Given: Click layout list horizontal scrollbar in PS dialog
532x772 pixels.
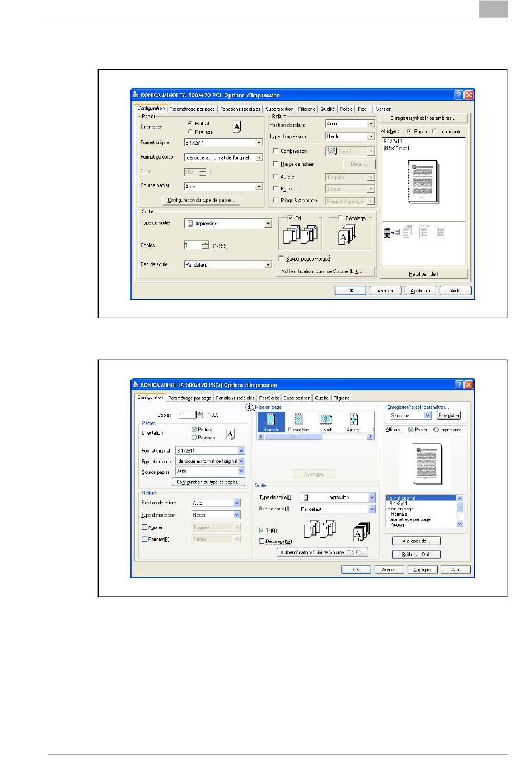Looking at the screenshot, I should point(316,436).
